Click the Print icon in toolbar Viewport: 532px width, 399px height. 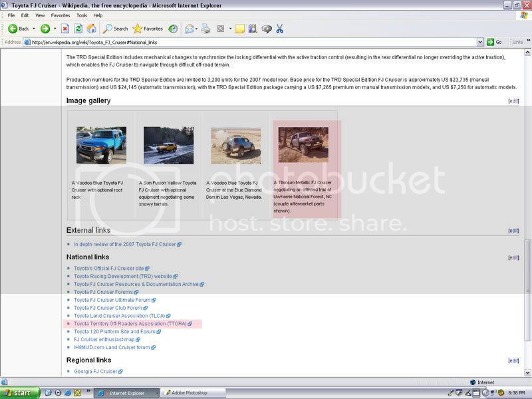tap(206, 29)
